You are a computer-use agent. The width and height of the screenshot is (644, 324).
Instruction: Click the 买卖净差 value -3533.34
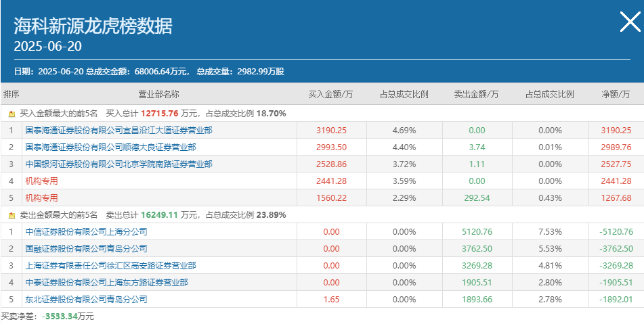coord(60,316)
